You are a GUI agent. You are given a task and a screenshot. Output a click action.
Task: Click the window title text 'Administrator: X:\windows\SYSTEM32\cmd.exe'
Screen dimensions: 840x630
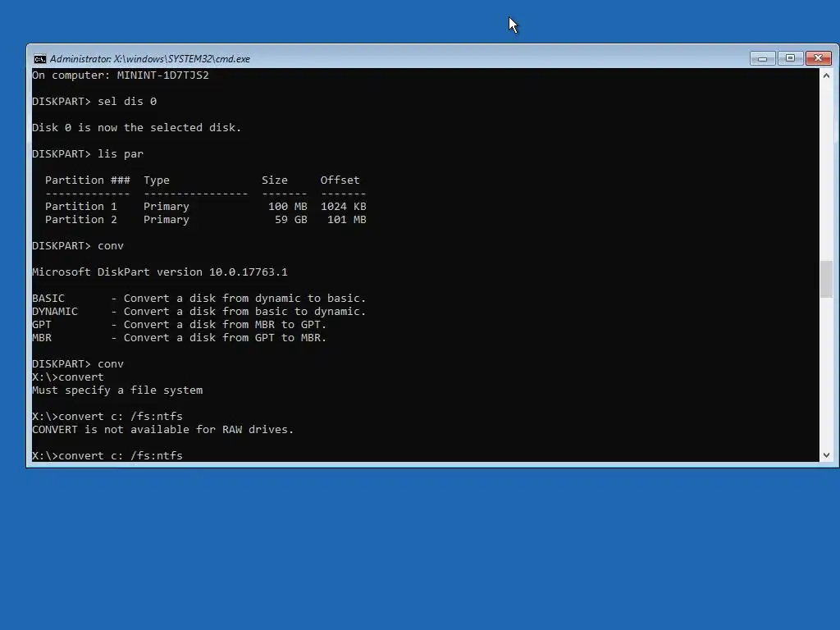coord(150,59)
